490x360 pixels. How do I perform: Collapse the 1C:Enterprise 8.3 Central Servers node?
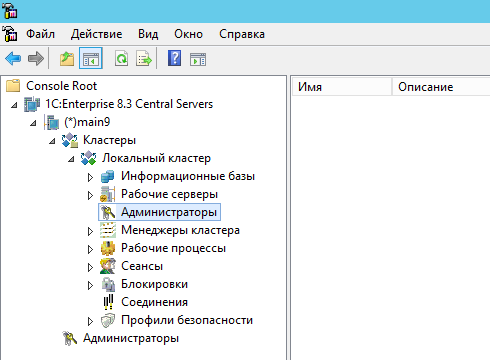[14, 105]
